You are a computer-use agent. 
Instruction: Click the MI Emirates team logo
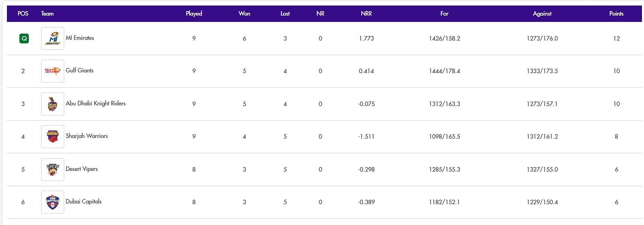[53, 38]
